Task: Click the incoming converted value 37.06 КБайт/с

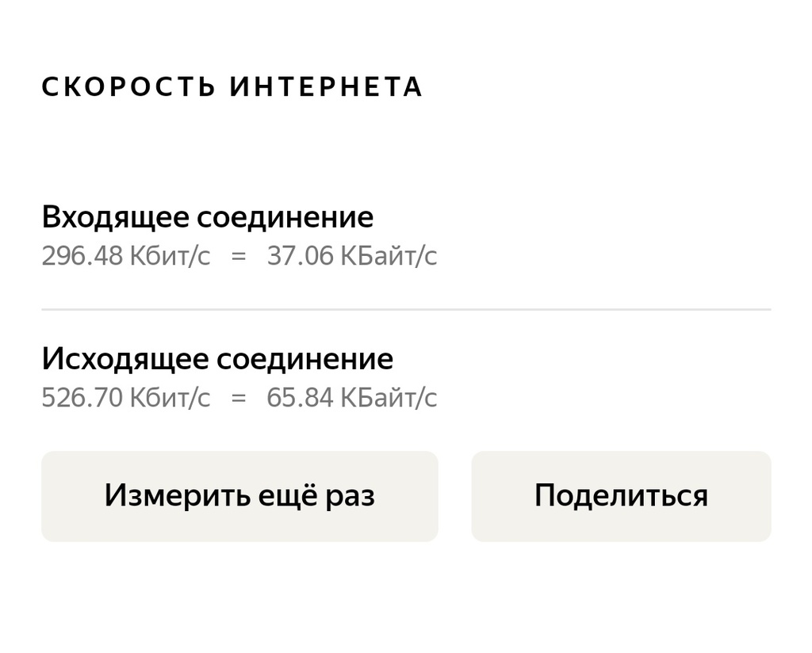Action: tap(351, 255)
